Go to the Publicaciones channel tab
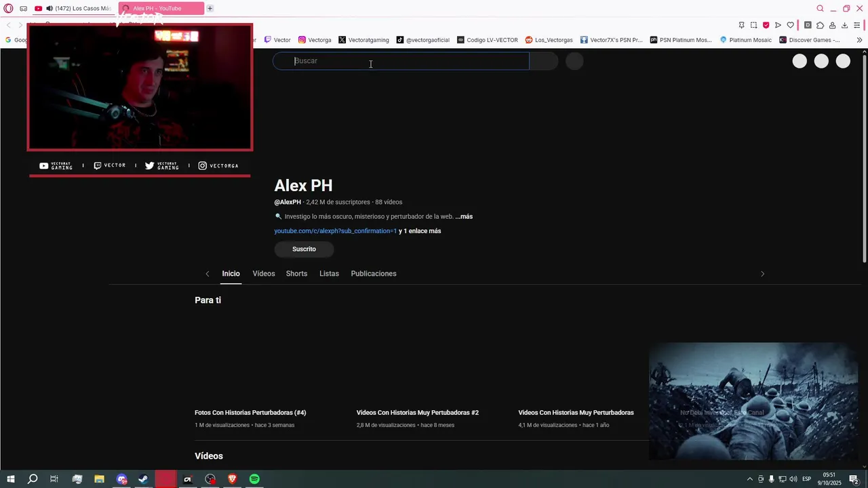The height and width of the screenshot is (488, 868). [374, 274]
